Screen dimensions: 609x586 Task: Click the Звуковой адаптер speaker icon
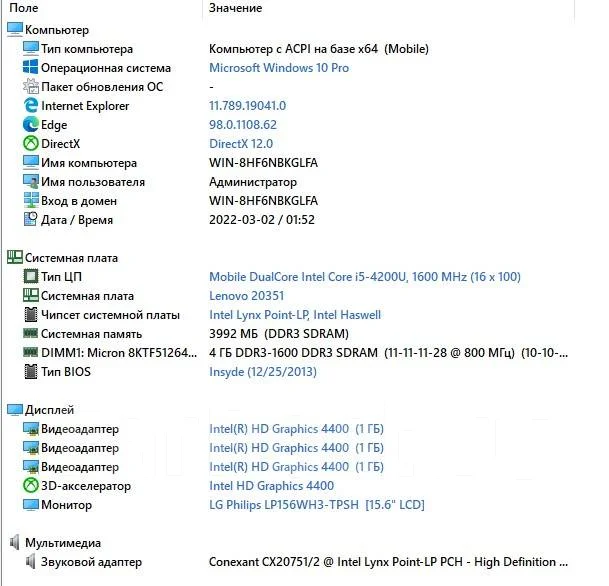pos(30,562)
